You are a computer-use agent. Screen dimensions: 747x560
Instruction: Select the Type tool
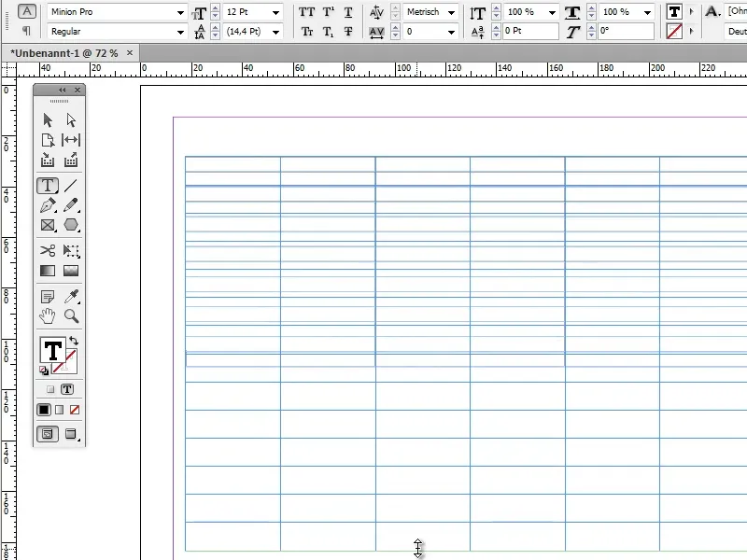pyautogui.click(x=48, y=185)
